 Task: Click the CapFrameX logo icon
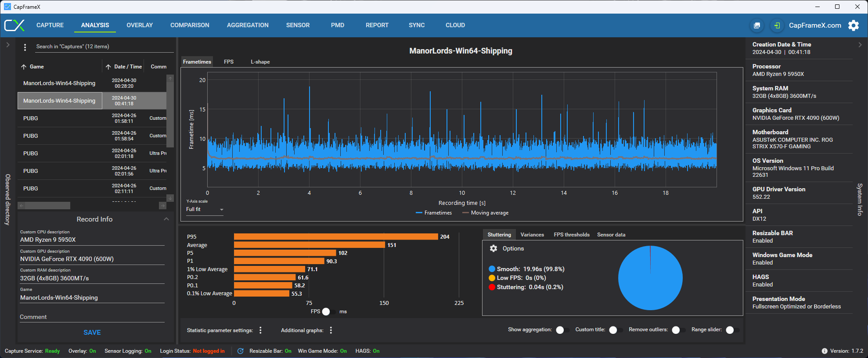coord(14,25)
